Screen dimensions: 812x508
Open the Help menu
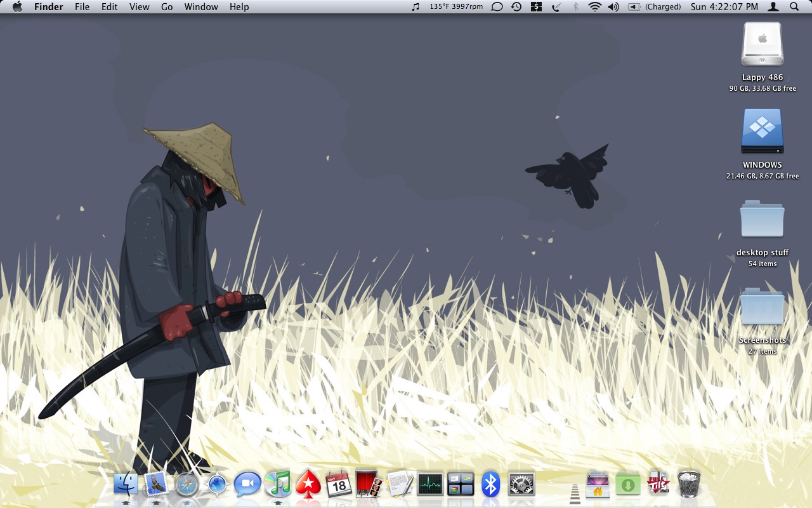point(239,6)
